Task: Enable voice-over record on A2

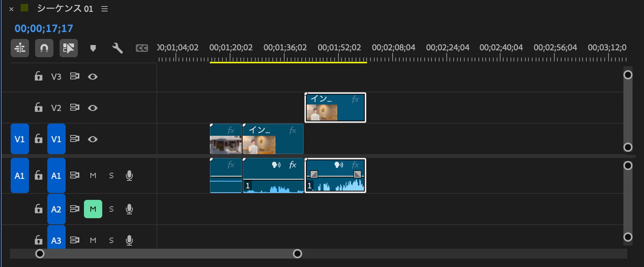Action: point(129,209)
